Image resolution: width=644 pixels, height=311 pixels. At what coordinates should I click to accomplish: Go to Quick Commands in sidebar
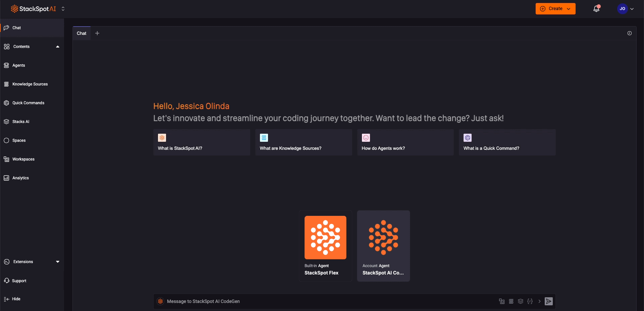(28, 103)
